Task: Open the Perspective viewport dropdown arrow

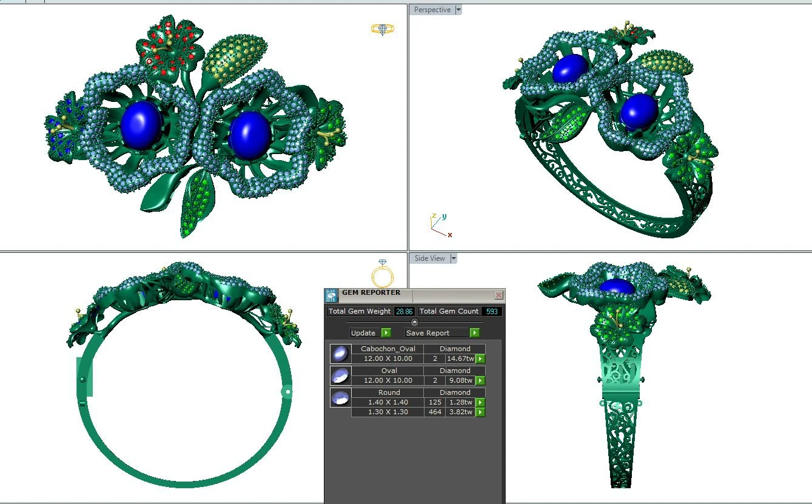Action: [x=458, y=10]
